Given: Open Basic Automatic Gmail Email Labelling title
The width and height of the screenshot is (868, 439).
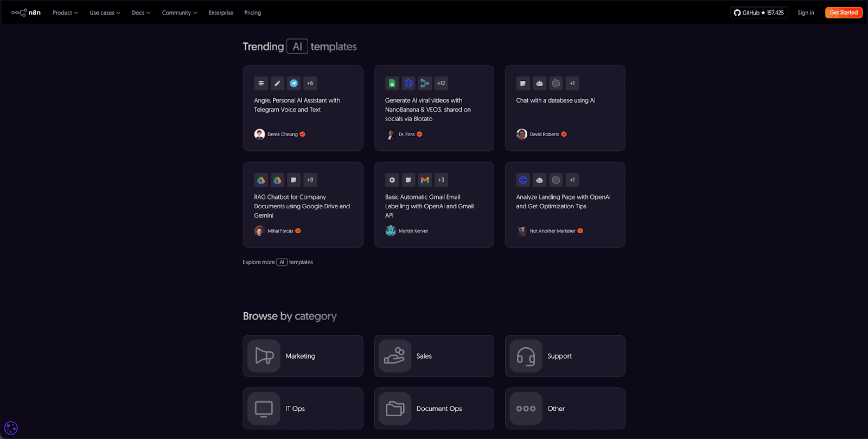Looking at the screenshot, I should pos(429,206).
